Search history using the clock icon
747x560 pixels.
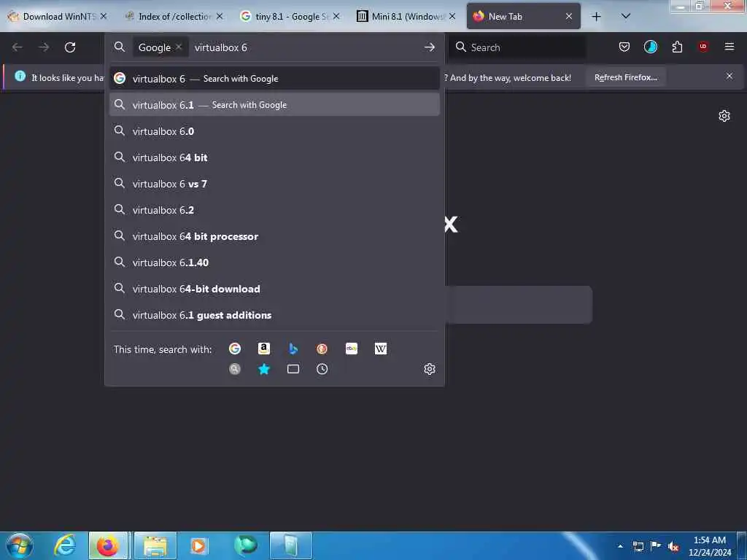322,369
